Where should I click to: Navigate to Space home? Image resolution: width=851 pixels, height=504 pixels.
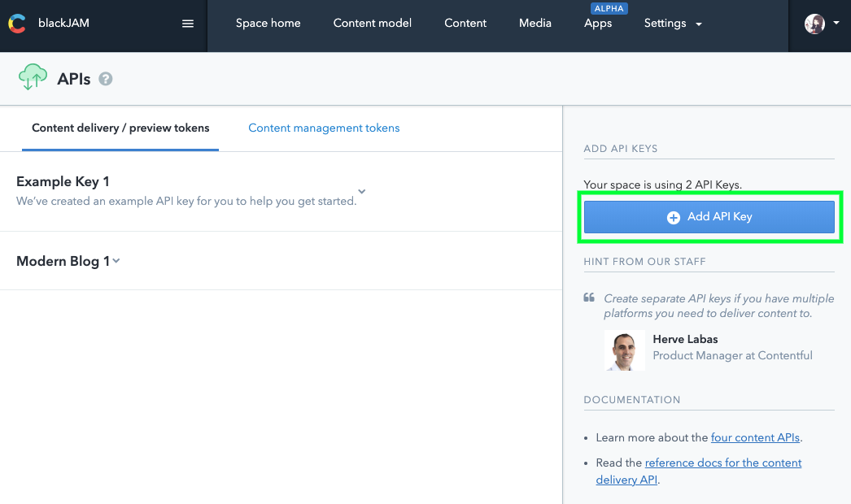268,24
